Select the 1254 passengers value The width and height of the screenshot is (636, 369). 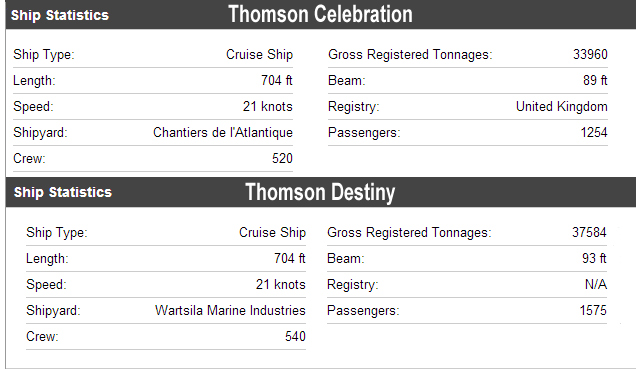coord(594,133)
